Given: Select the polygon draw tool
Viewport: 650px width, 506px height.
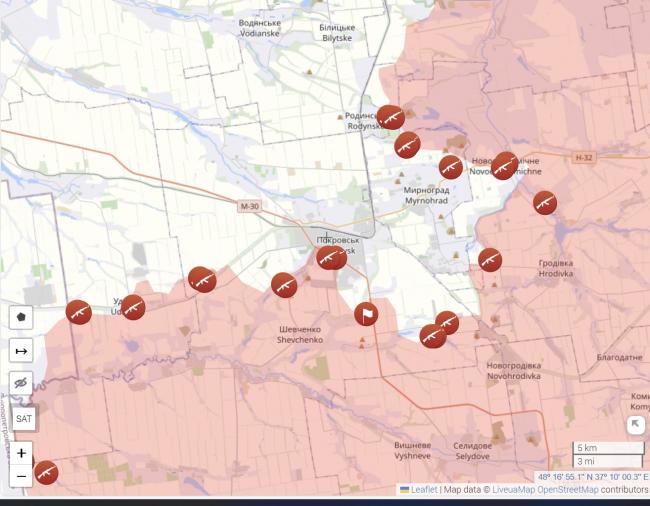Looking at the screenshot, I should [21, 316].
